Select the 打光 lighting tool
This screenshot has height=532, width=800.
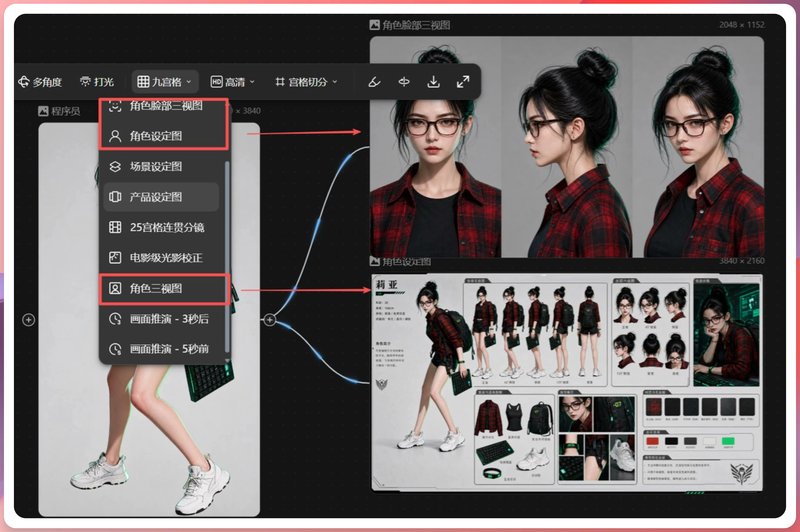[96, 82]
